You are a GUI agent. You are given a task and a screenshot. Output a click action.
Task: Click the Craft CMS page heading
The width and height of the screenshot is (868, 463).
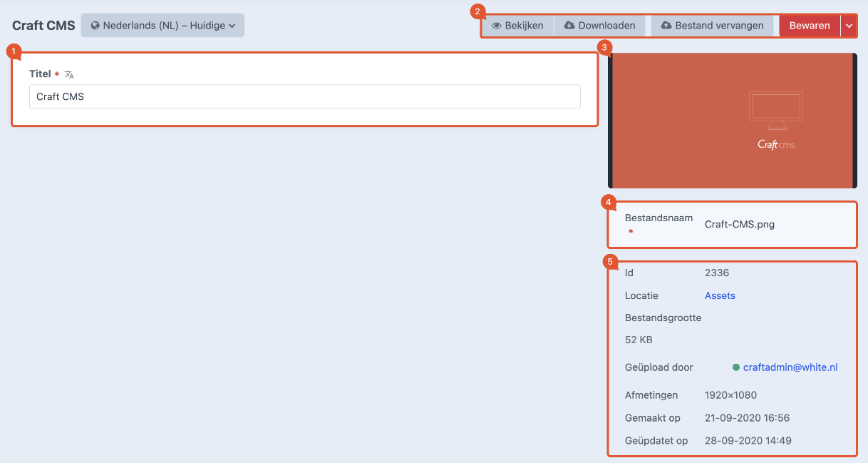pyautogui.click(x=43, y=26)
